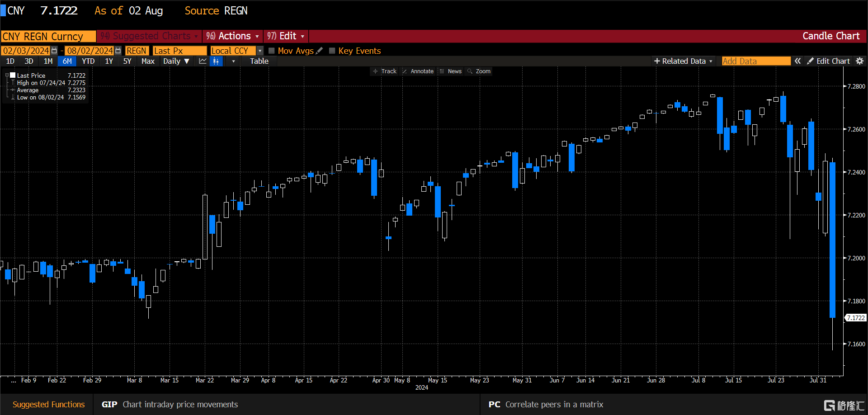Click the 7.1600 y-axis label
Viewport: 868px width, 415px height.
[x=856, y=344]
